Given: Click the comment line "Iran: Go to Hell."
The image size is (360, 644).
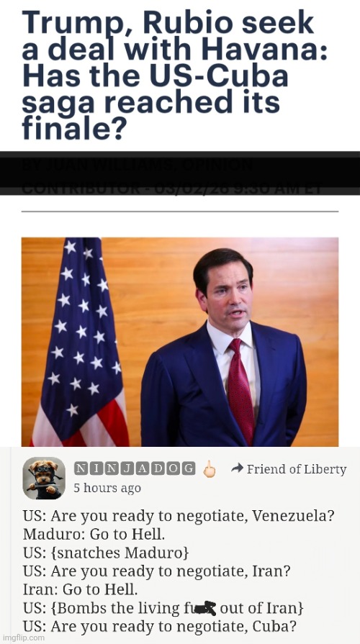Looking at the screenshot, I should (x=80, y=590).
